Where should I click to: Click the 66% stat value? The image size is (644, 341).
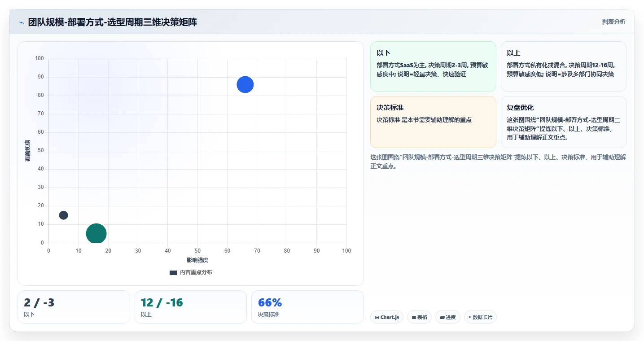coord(270,303)
